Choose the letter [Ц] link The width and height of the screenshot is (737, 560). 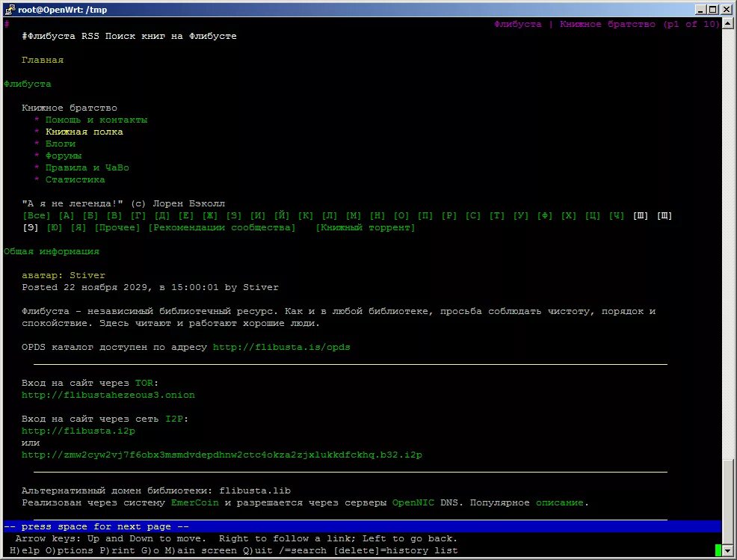click(x=593, y=215)
